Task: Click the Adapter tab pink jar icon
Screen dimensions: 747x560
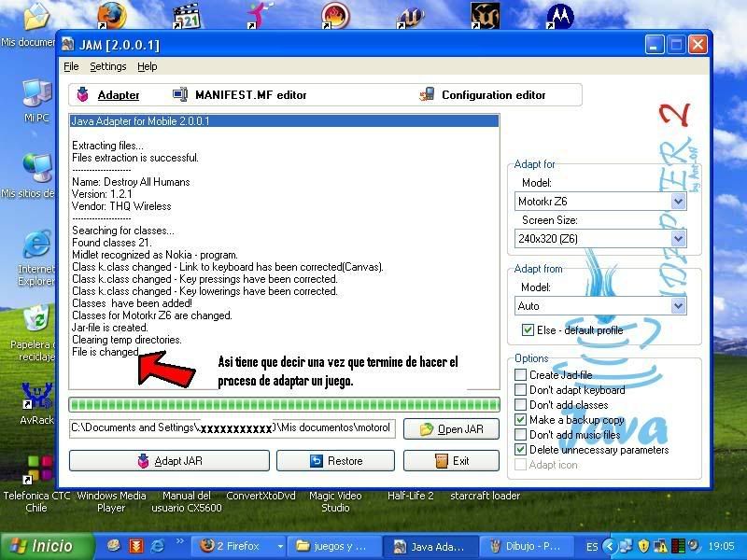Action: [x=83, y=94]
